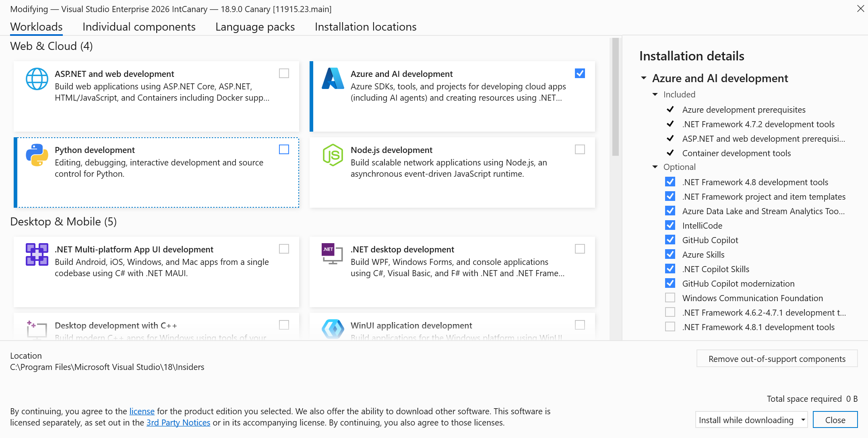This screenshot has height=438, width=868.
Task: Click the Installation details heading
Action: [x=692, y=56]
